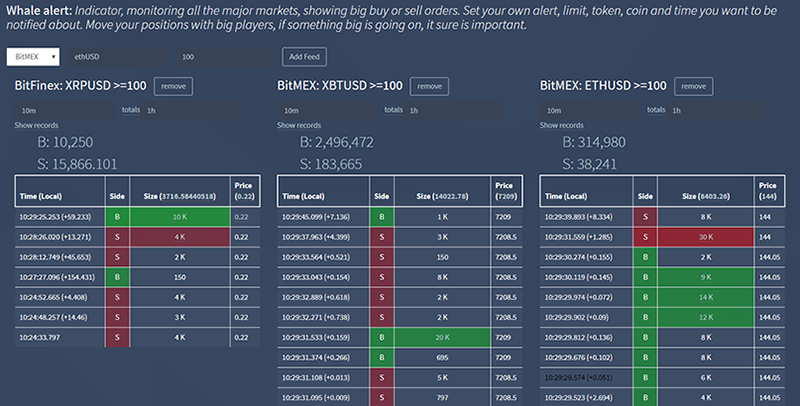Click the 1h totals field in XBTUSD feed
Image resolution: width=800 pixels, height=406 pixels.
(454, 110)
